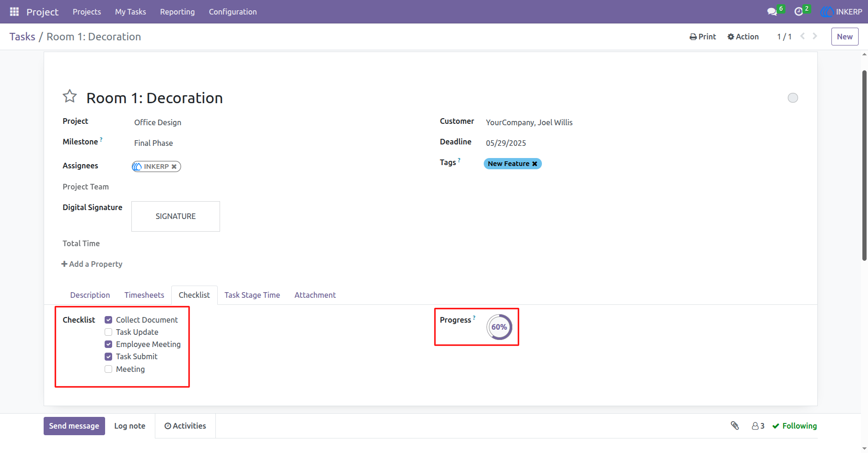This screenshot has height=453, width=868.
Task: Switch to the Attachment tab
Action: click(x=315, y=295)
